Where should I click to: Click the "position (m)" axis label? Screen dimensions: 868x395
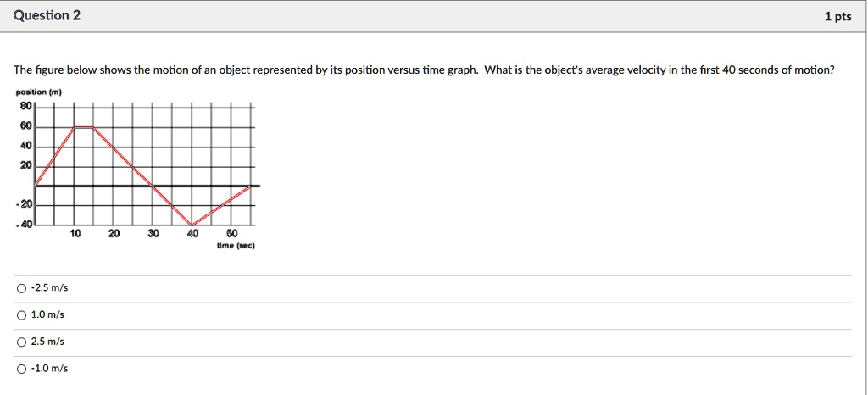click(x=40, y=92)
